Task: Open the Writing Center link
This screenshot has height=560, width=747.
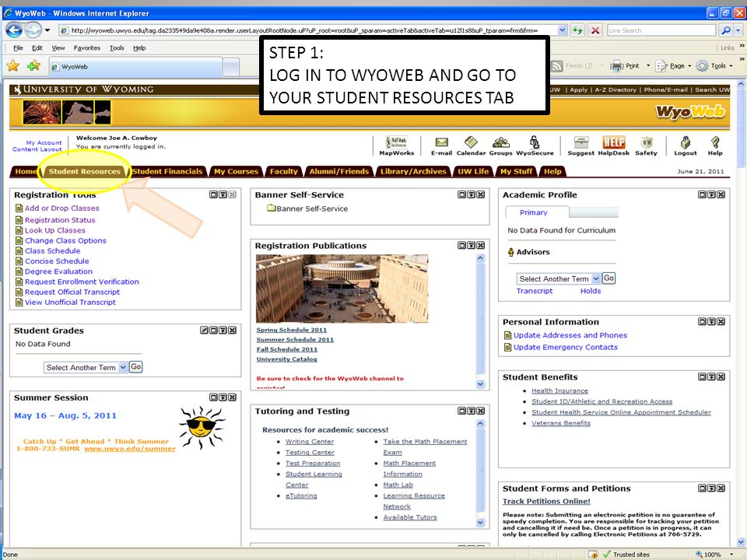Action: click(x=310, y=442)
